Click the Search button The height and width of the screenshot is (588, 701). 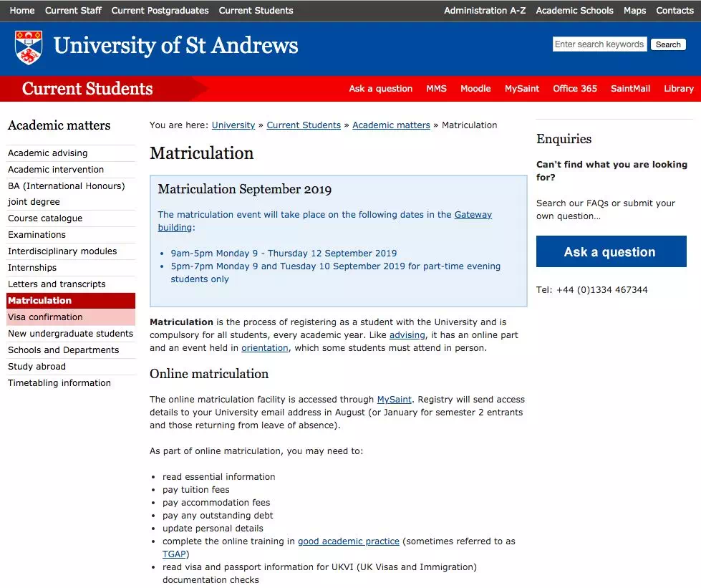point(668,44)
